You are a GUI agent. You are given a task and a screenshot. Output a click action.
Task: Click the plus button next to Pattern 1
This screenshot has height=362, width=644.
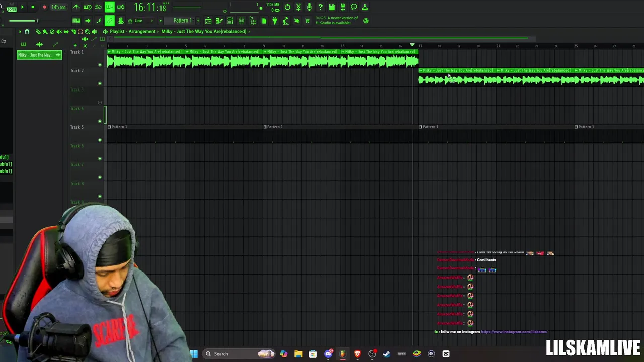pos(198,21)
